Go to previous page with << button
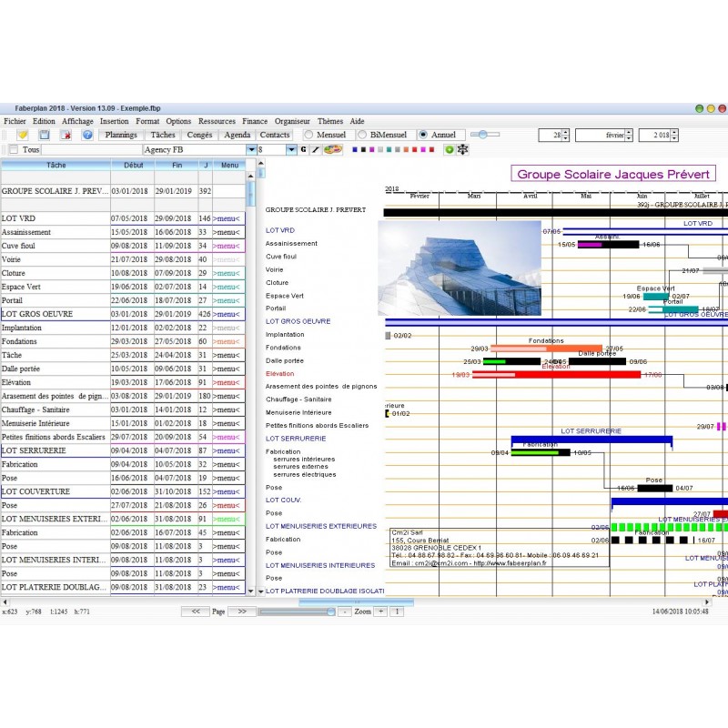 (x=196, y=612)
